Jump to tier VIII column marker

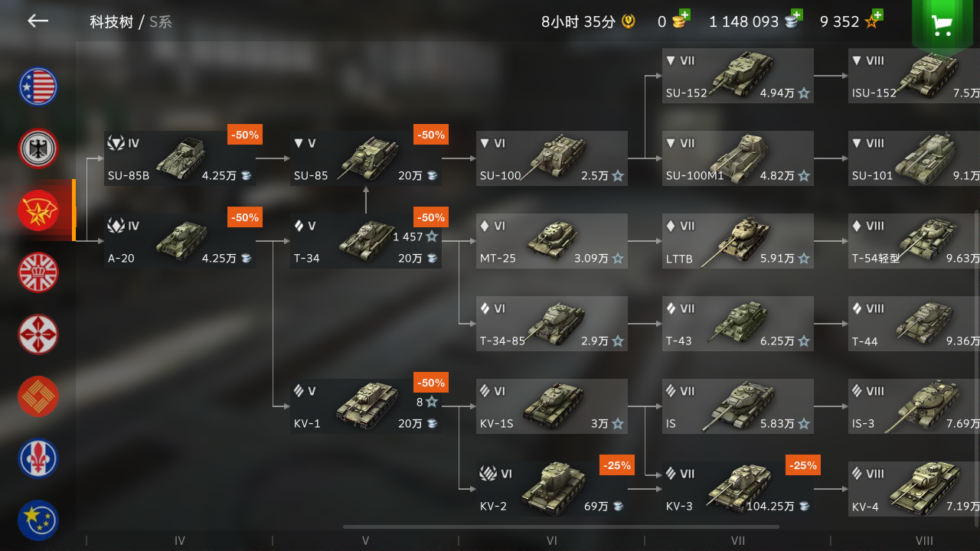(x=924, y=540)
